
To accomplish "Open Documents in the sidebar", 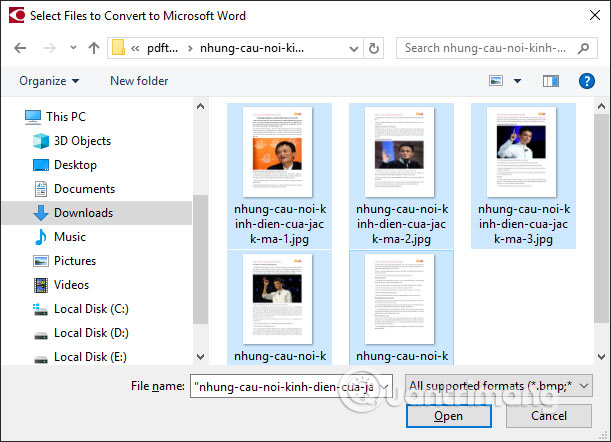I will pyautogui.click(x=74, y=189).
